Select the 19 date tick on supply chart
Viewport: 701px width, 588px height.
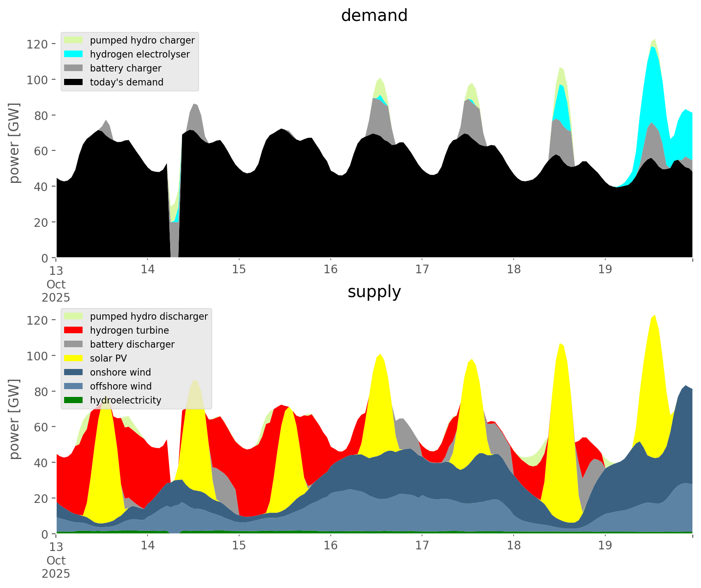(605, 546)
